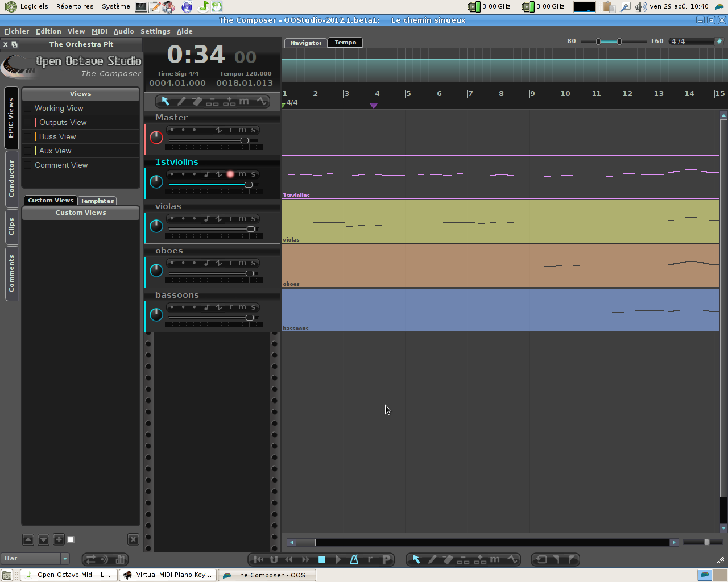Screen dimensions: 728x582
Task: Open Virtual MIDI Piano Keyboard taskbar window
Action: tap(168, 575)
